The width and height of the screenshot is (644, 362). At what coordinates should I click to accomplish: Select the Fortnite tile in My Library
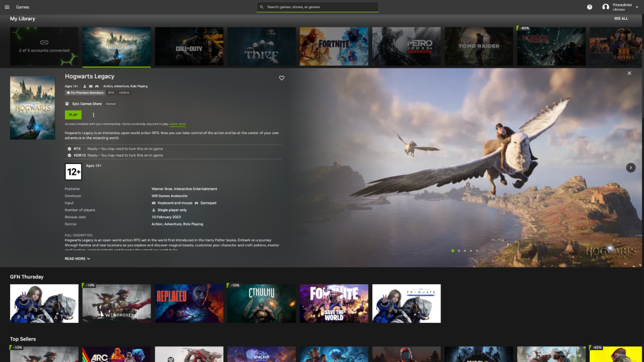[x=334, y=47]
